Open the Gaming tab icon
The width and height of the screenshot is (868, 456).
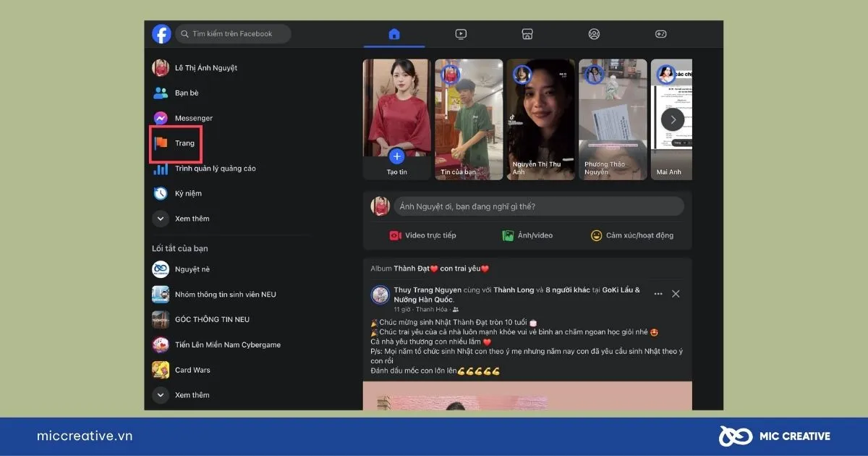coord(660,34)
